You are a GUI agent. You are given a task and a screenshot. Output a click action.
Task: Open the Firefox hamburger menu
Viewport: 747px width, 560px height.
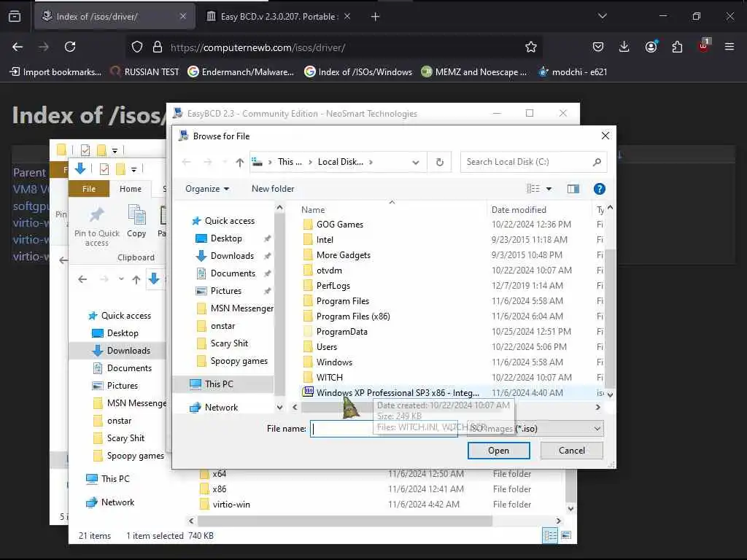coord(729,47)
